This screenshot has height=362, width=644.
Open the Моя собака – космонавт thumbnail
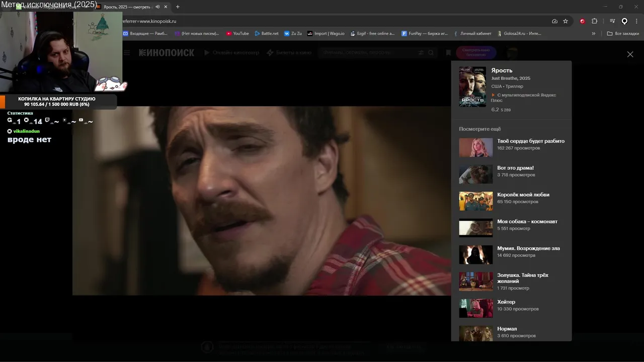click(475, 228)
